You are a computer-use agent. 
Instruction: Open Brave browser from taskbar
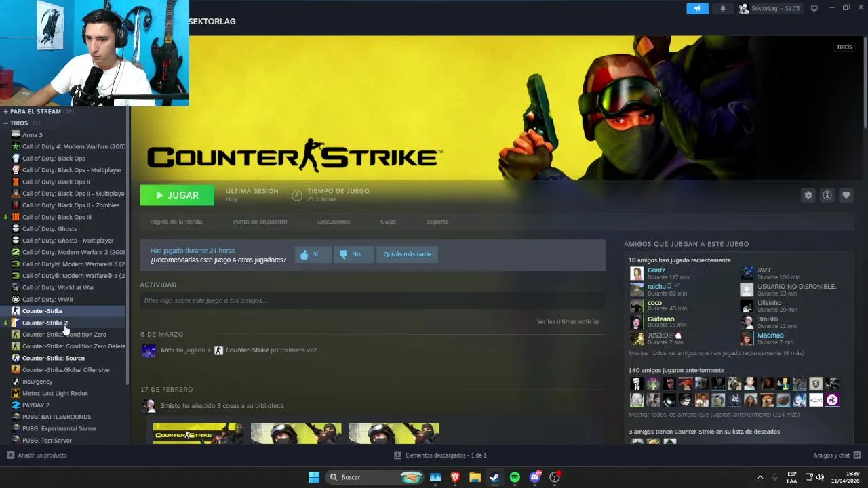455,477
